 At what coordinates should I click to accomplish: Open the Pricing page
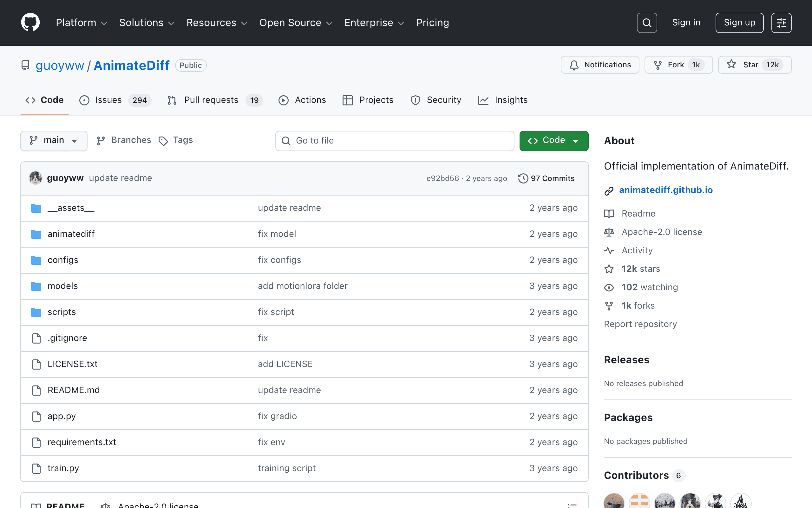pyautogui.click(x=433, y=23)
